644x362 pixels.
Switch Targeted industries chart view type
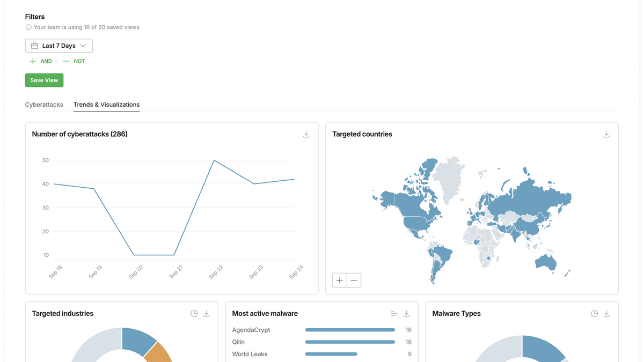194,314
